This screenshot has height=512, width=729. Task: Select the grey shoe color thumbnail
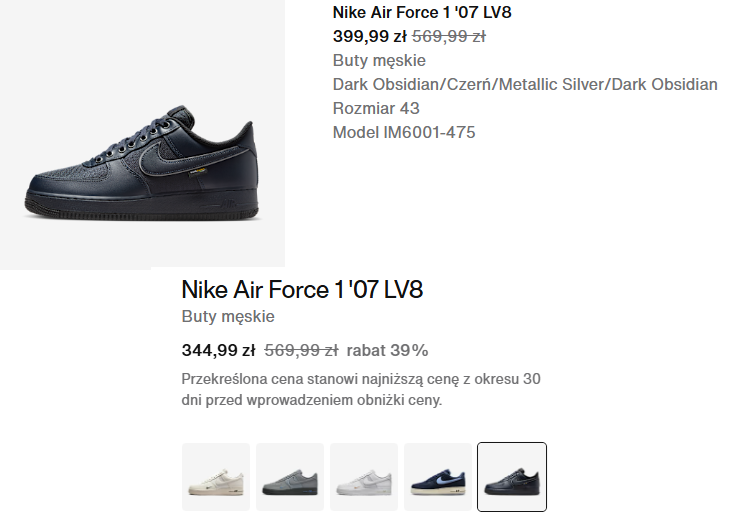(x=290, y=477)
